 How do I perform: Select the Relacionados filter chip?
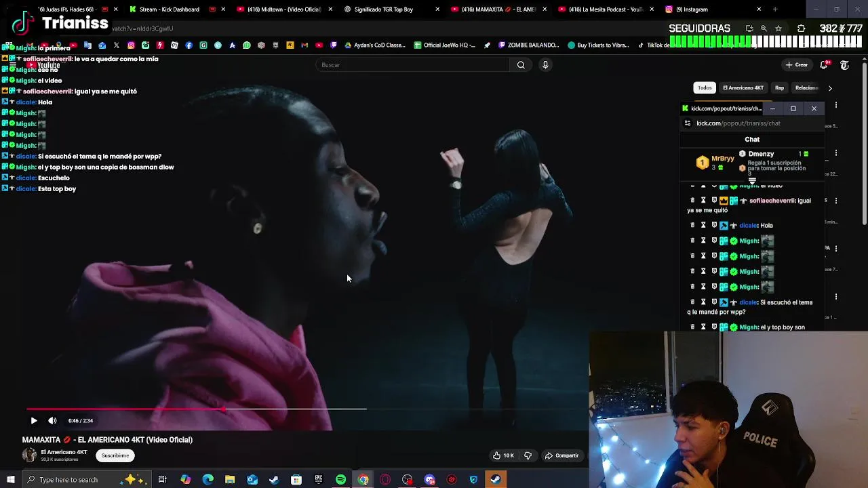point(806,87)
